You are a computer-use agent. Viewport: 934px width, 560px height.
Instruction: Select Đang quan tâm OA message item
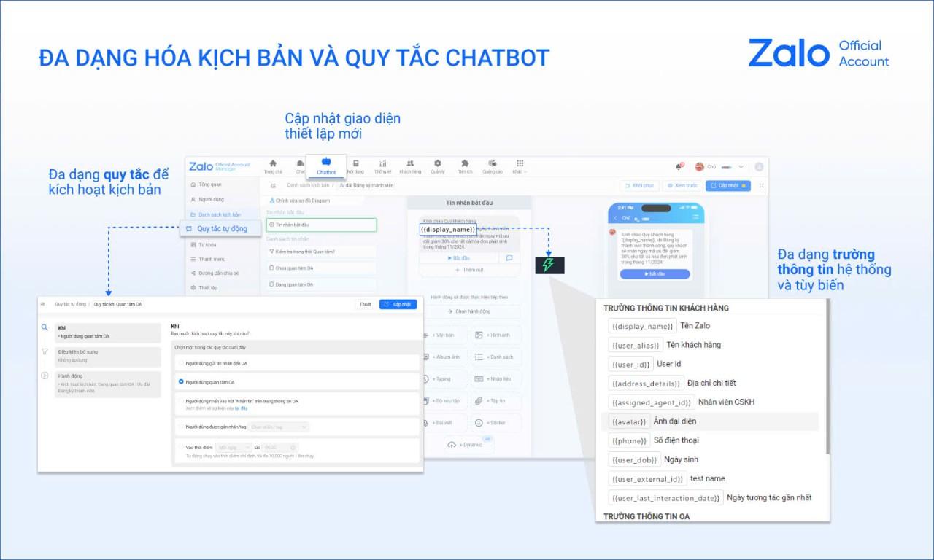[x=321, y=284]
